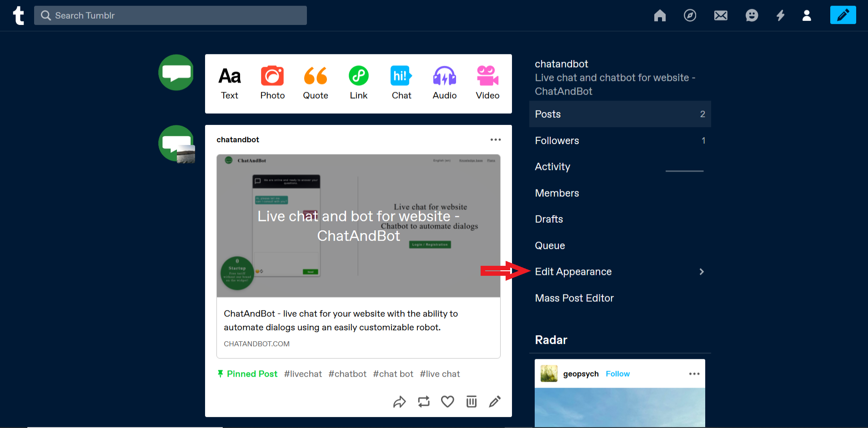Screen dimensions: 868x428
Task: Open the Activity lightning bolt icon
Action: pyautogui.click(x=780, y=15)
